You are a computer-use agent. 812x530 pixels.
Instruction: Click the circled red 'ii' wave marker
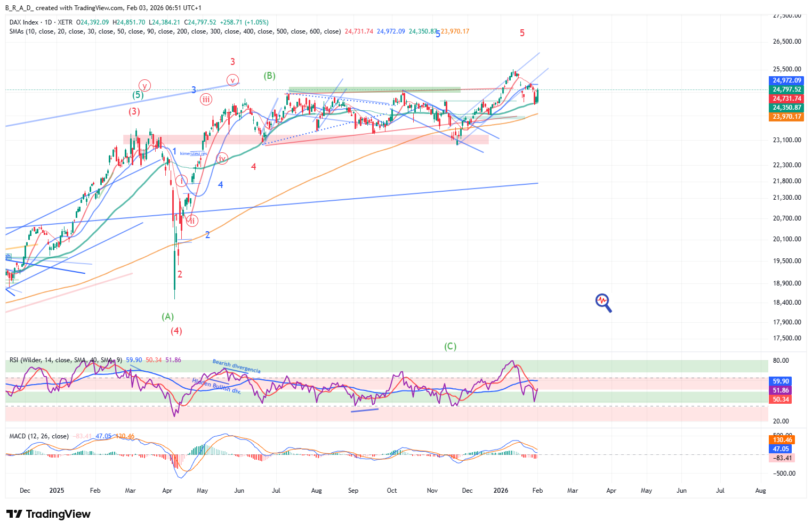click(x=192, y=221)
